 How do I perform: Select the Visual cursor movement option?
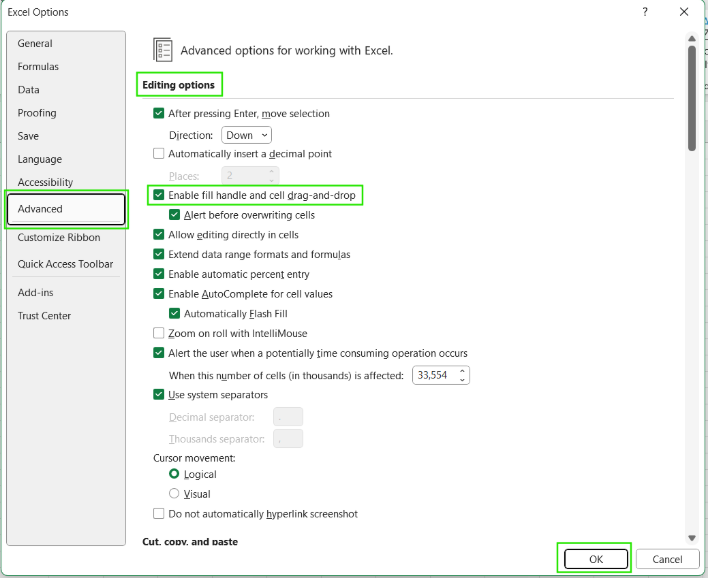(175, 494)
